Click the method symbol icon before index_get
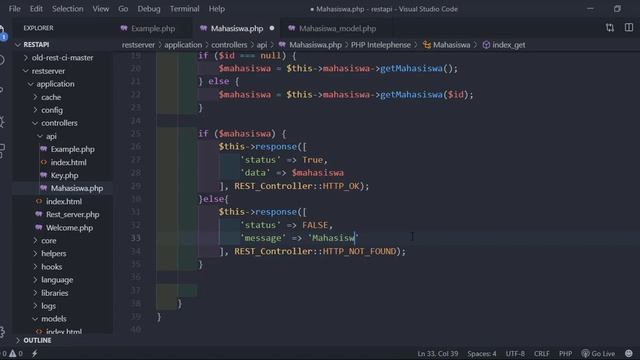 [x=486, y=45]
